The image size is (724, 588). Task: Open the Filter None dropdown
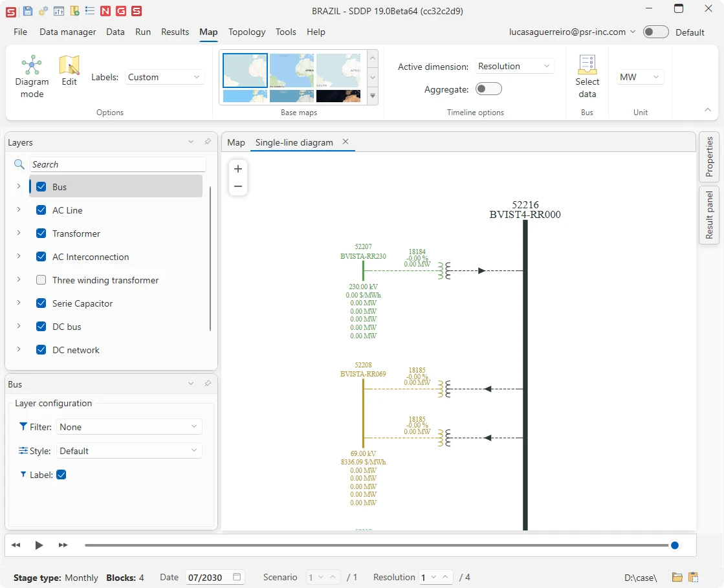pos(129,426)
